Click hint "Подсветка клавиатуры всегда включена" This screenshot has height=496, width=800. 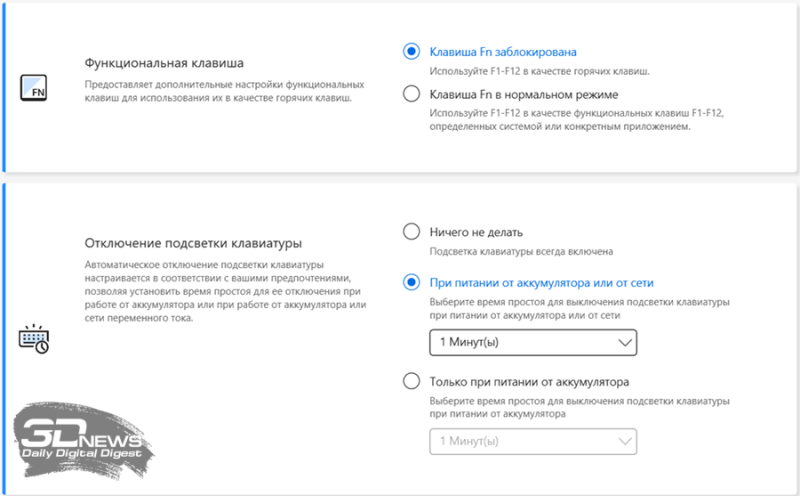tap(520, 252)
